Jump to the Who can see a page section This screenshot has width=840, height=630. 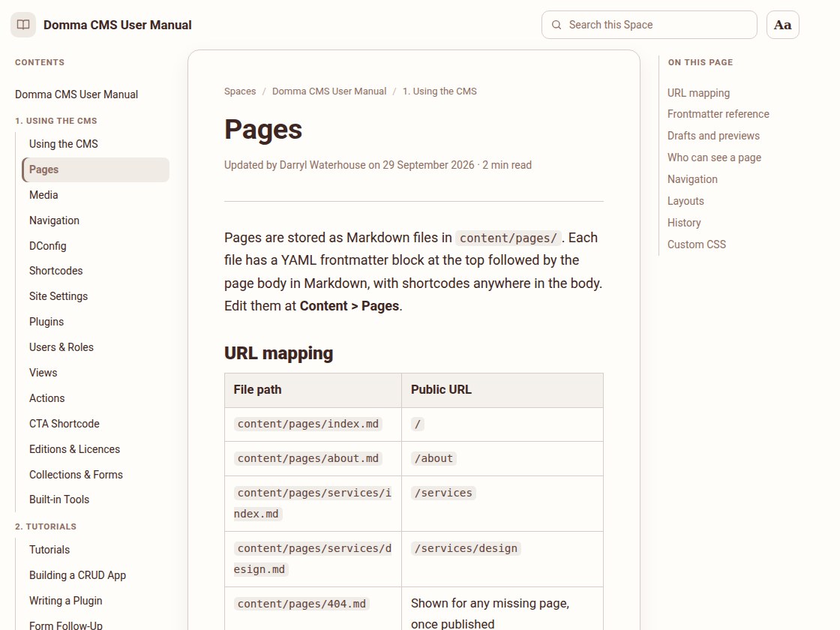(714, 157)
